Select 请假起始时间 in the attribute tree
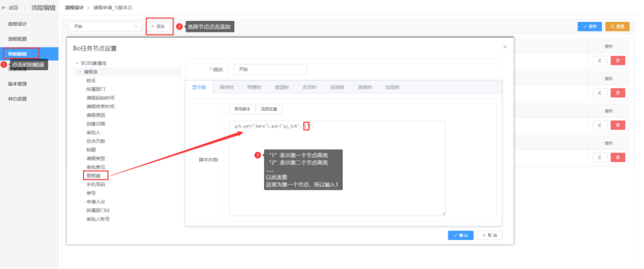 (100, 98)
